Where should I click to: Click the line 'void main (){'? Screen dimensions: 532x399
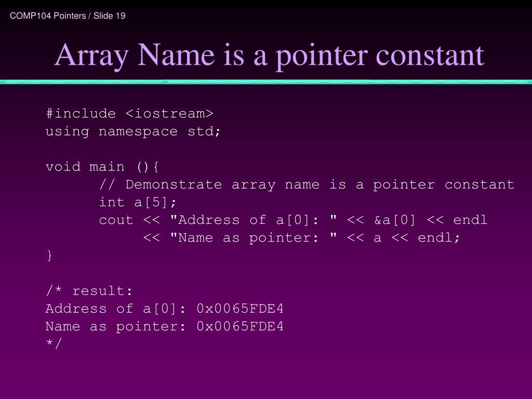point(102,167)
